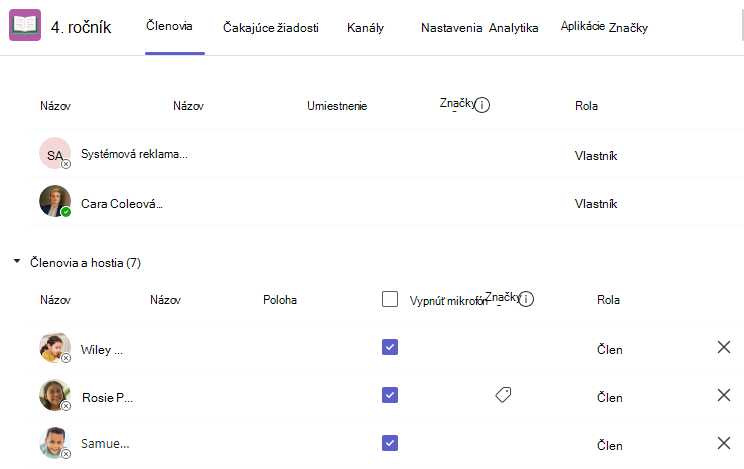Click the Vypnúť mikrofón label
Viewport: 744px width, 469px height.
tap(448, 301)
